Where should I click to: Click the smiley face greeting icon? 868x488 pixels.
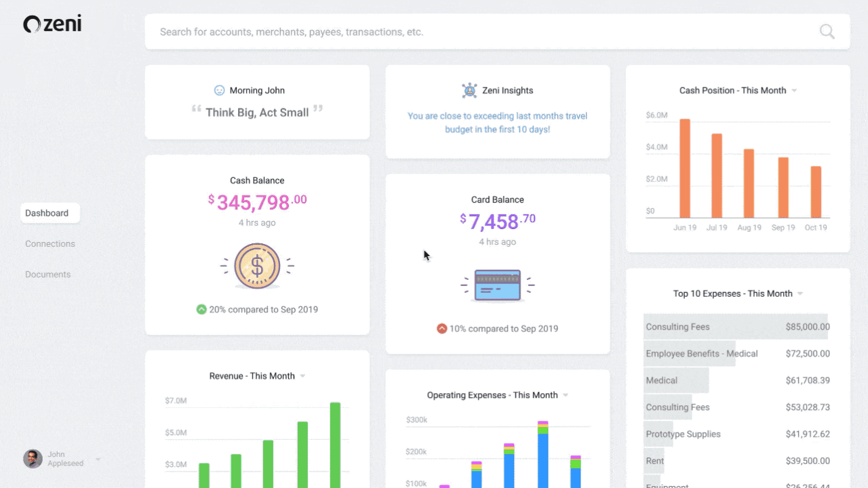pos(220,90)
